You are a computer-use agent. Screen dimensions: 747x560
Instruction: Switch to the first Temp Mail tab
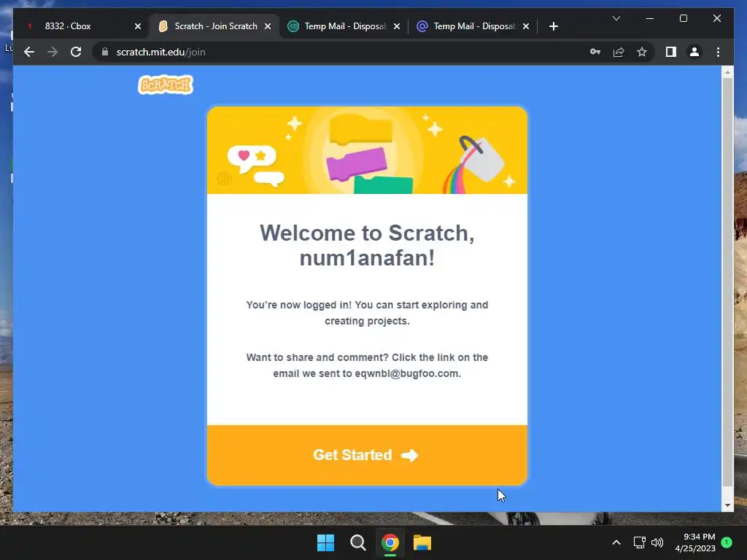pyautogui.click(x=345, y=26)
